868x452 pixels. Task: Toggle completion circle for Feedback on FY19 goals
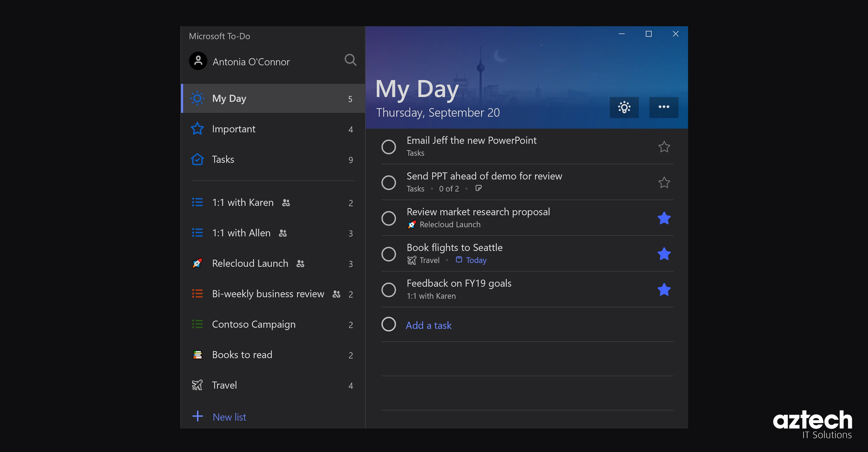pyautogui.click(x=390, y=289)
